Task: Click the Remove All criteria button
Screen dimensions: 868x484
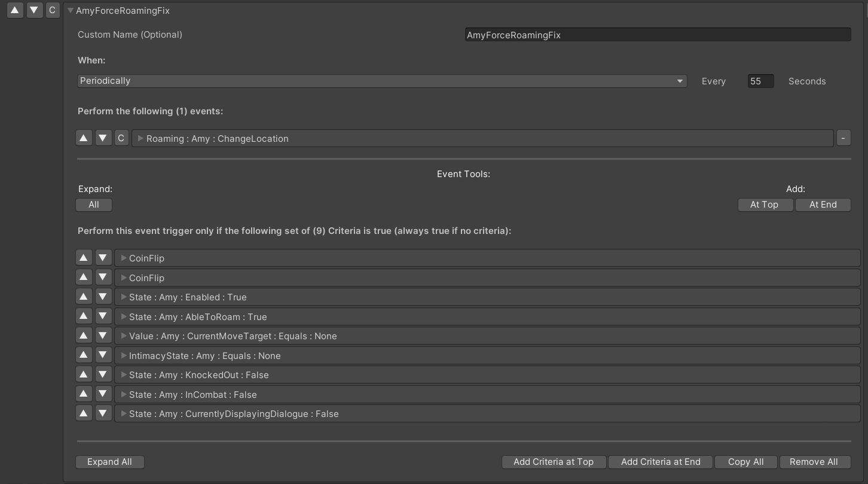Action: tap(813, 462)
